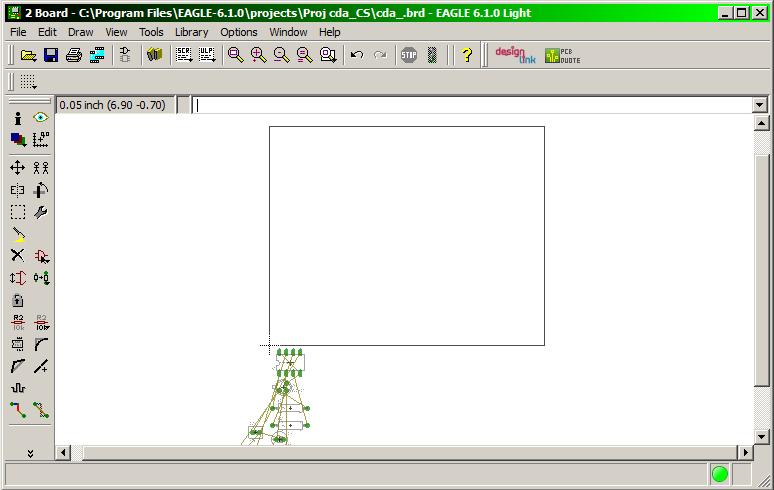Open the Draw menu
The width and height of the screenshot is (774, 490).
[80, 32]
